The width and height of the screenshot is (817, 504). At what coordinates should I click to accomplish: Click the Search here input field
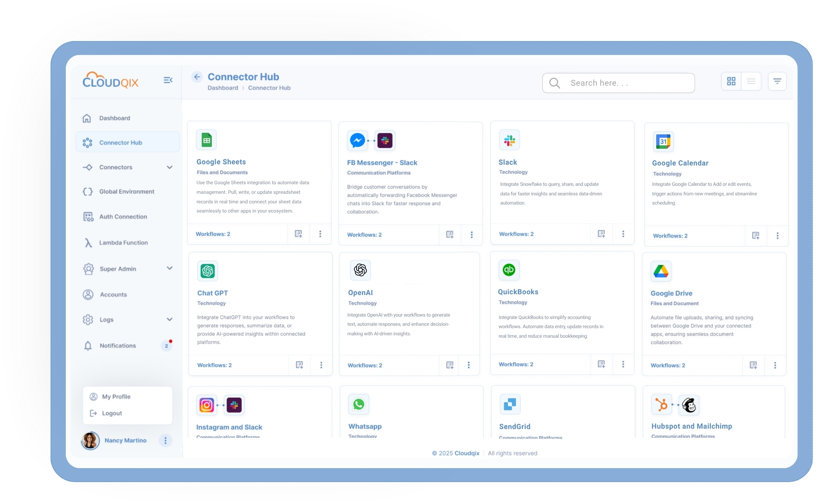618,83
